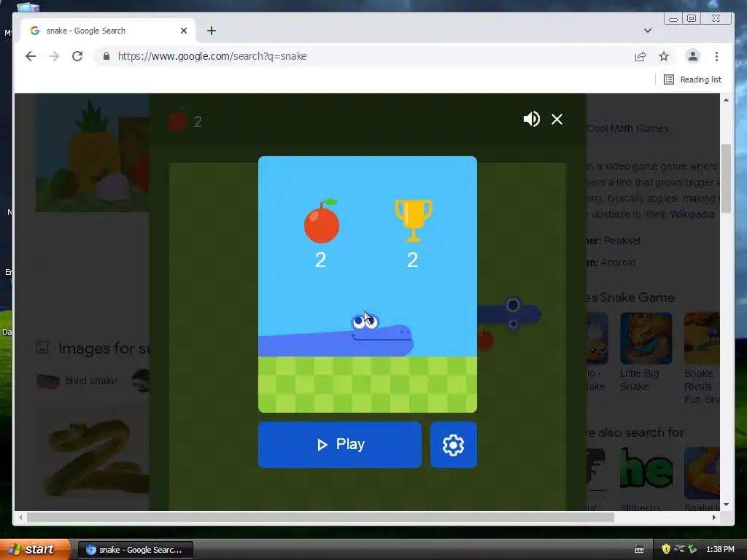Screen dimensions: 747x560
Task: Open a new browser tab
Action: coord(212,31)
